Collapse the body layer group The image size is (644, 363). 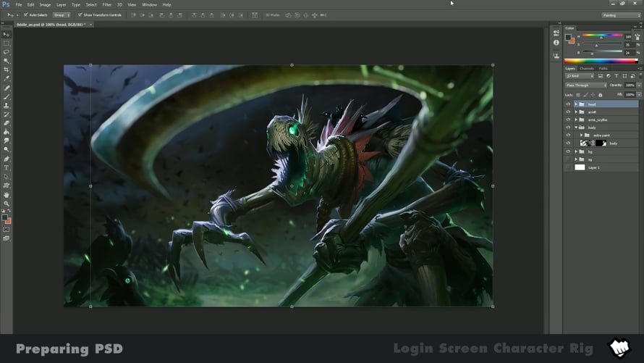576,128
